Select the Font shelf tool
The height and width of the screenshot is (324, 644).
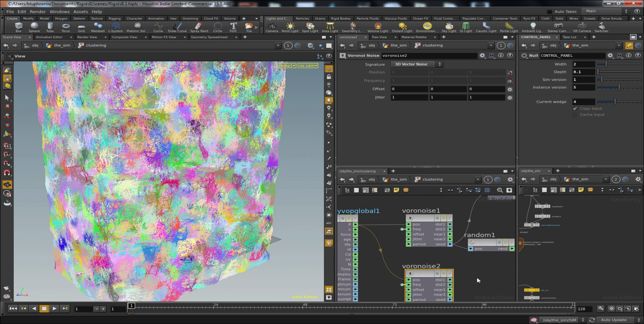point(233,28)
